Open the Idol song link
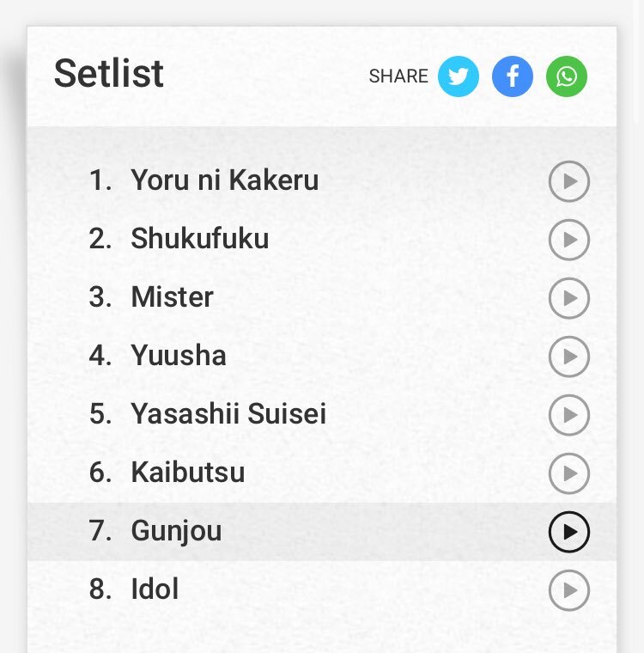 [x=155, y=589]
